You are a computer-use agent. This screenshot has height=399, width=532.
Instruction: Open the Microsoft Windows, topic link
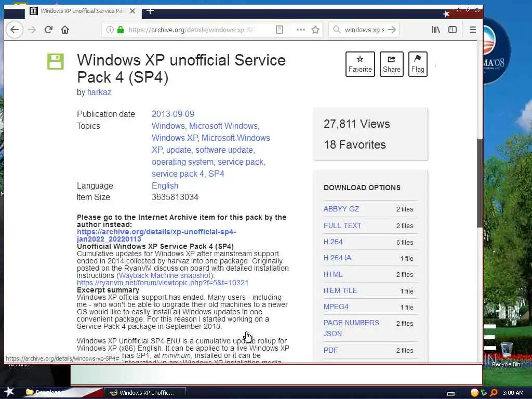pyautogui.click(x=224, y=126)
